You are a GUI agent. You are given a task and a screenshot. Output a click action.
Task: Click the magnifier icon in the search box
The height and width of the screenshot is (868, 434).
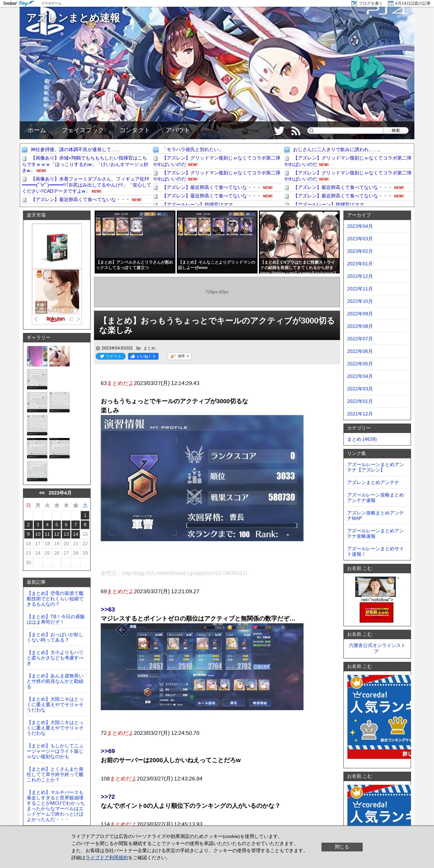pyautogui.click(x=311, y=130)
